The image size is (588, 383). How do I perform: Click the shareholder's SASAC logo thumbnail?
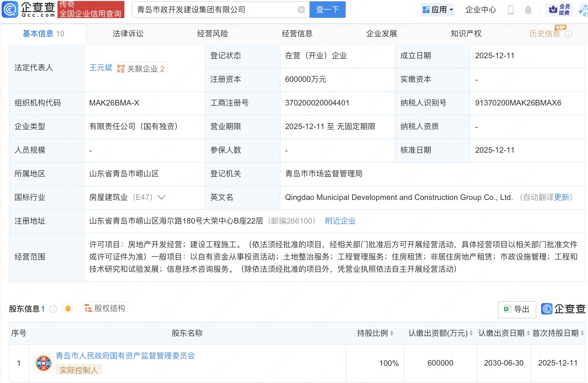(44, 363)
